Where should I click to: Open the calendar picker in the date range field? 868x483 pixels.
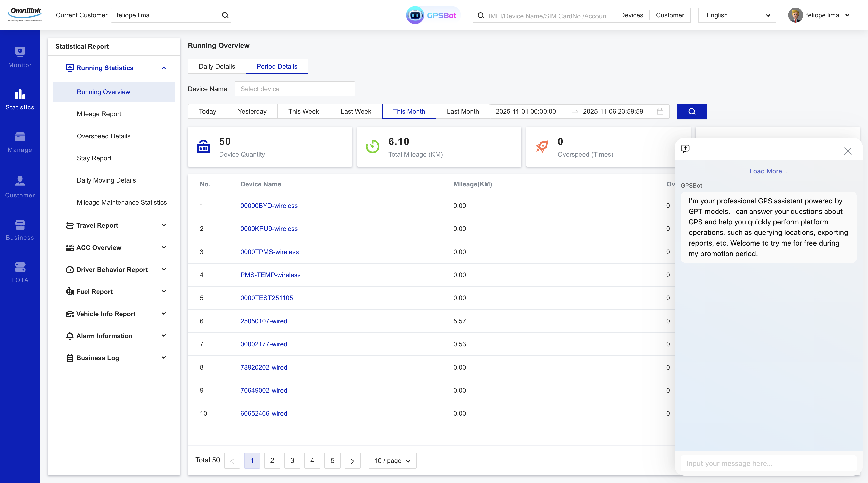click(x=660, y=111)
